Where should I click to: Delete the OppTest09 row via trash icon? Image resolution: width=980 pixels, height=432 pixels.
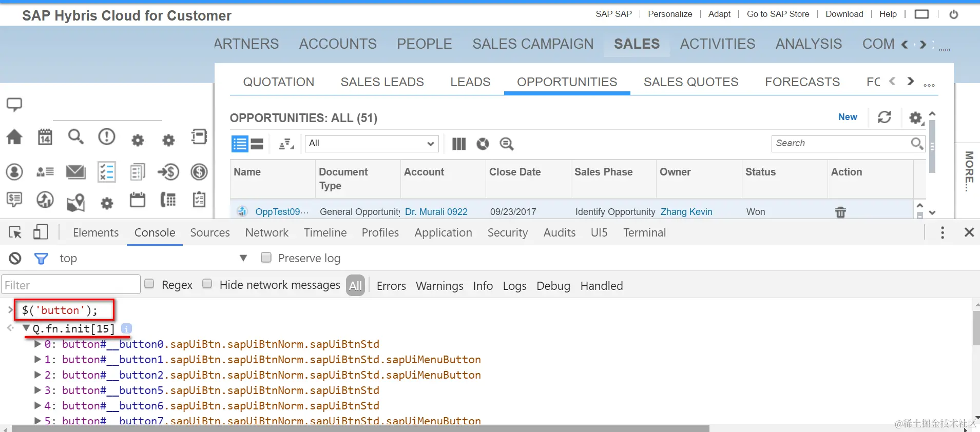(x=840, y=212)
